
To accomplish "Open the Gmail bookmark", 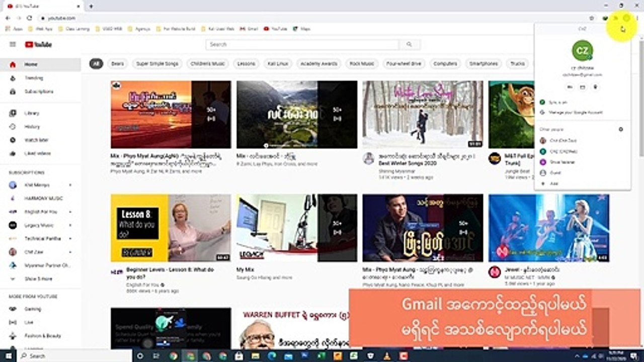I will [x=249, y=29].
